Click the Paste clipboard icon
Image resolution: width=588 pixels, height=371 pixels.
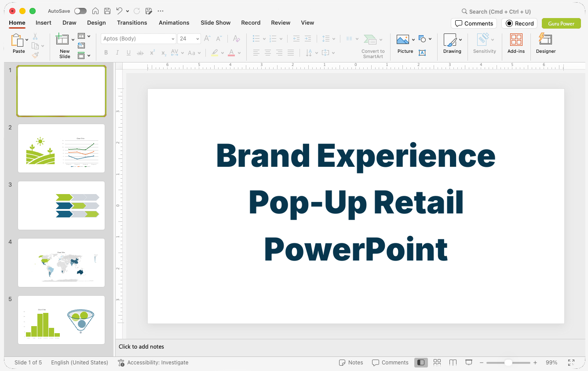tap(17, 40)
